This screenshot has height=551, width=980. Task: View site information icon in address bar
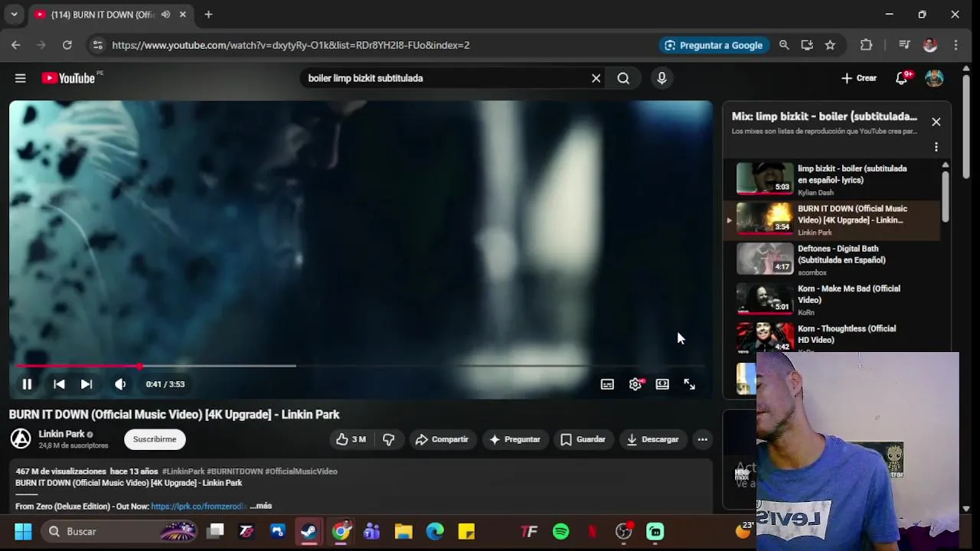tap(97, 45)
